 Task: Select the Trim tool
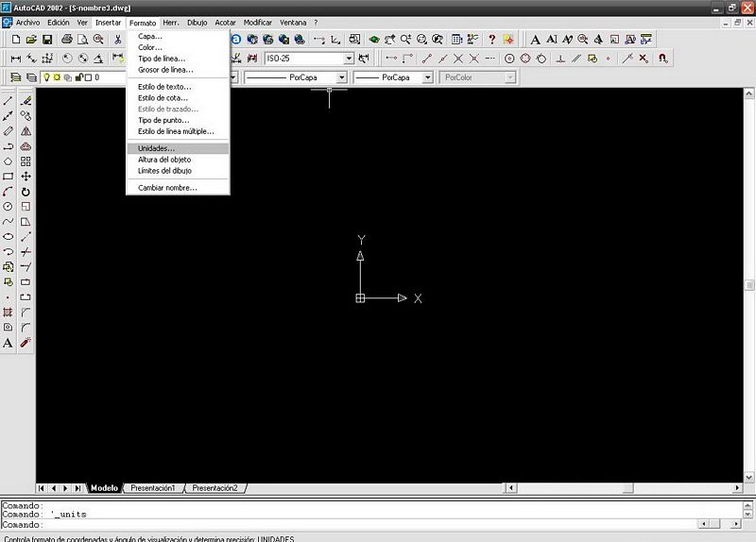point(26,252)
